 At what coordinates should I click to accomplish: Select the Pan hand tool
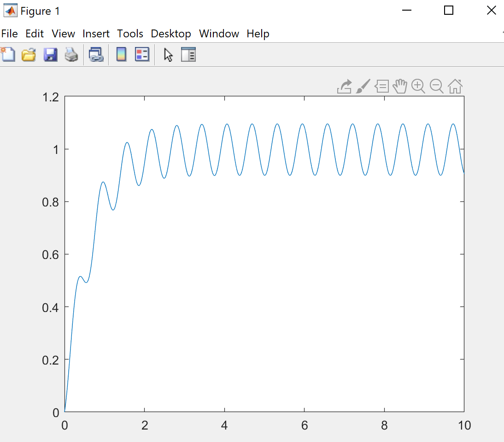tap(400, 86)
